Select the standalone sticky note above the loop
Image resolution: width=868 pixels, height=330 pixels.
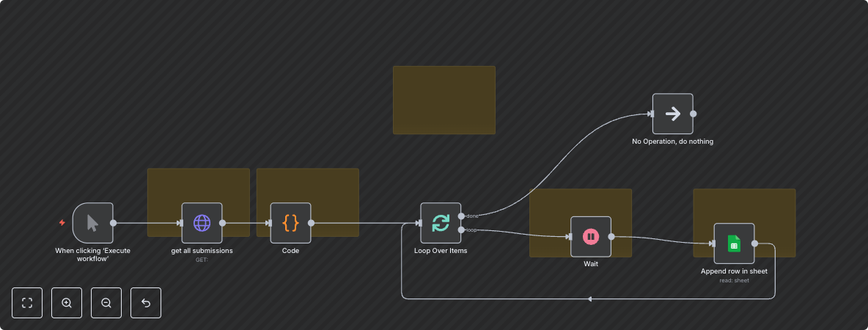click(x=444, y=100)
